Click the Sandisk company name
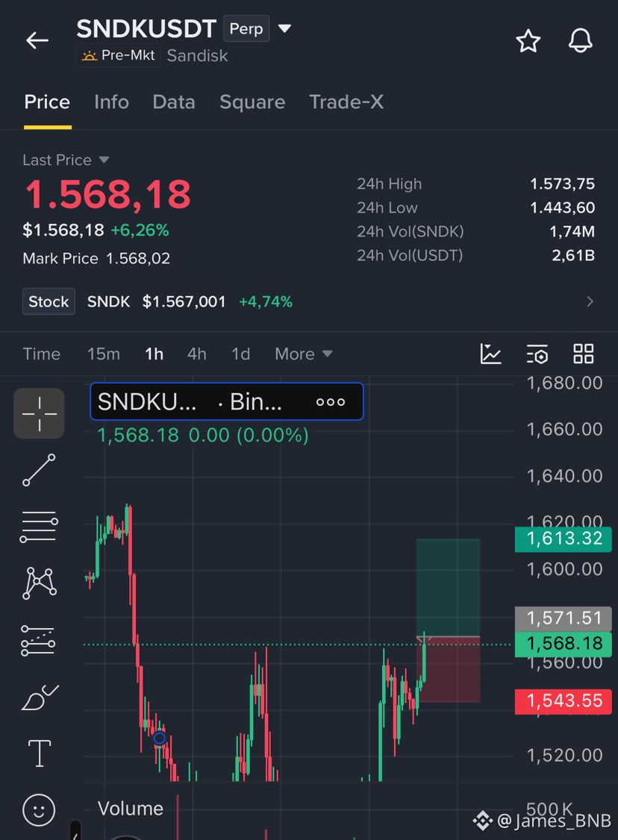 [197, 56]
